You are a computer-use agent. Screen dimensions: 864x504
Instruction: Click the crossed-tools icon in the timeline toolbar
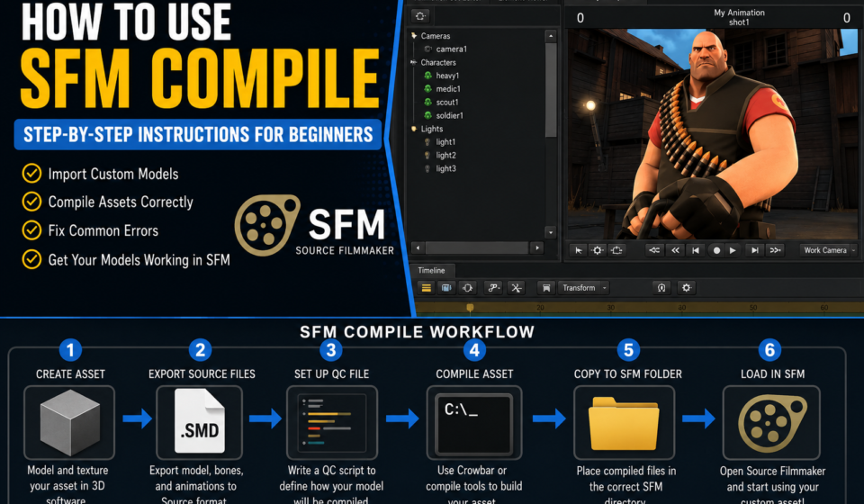[516, 287]
